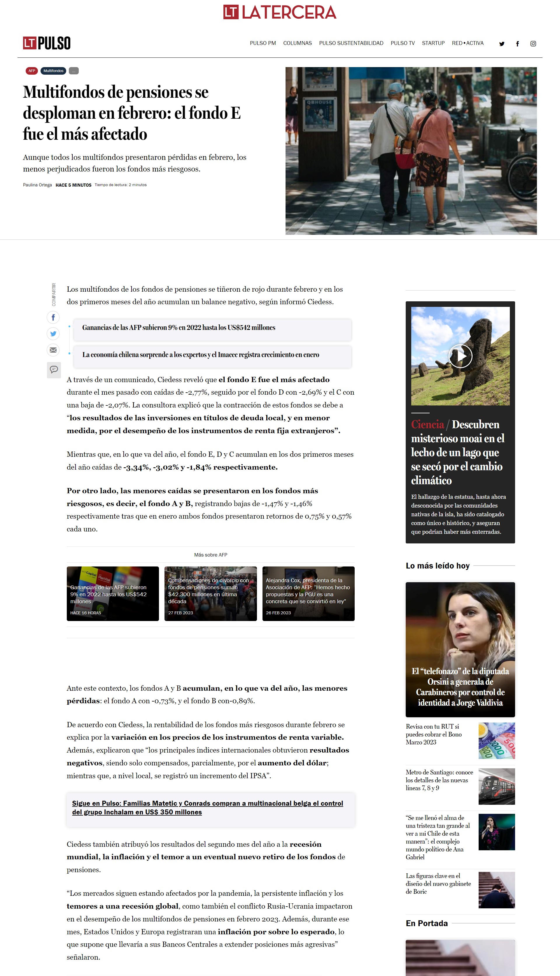
Task: Open card Compensaciones de divorcio con fondos
Action: point(210,593)
